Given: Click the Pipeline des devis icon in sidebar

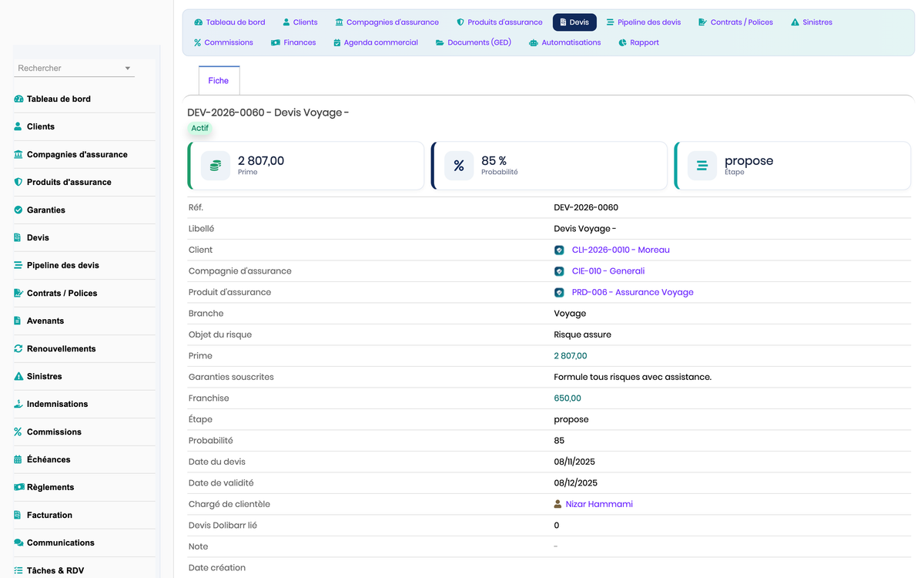Looking at the screenshot, I should point(18,266).
